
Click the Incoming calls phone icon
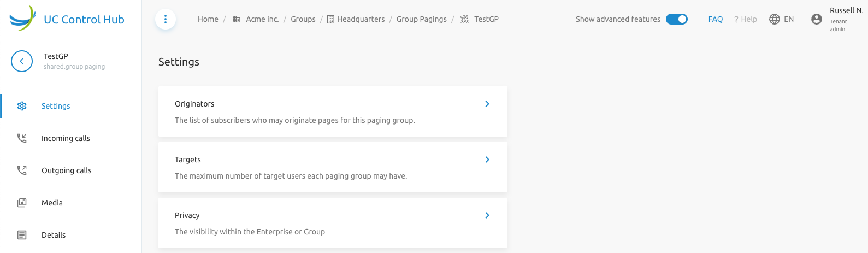tap(22, 138)
